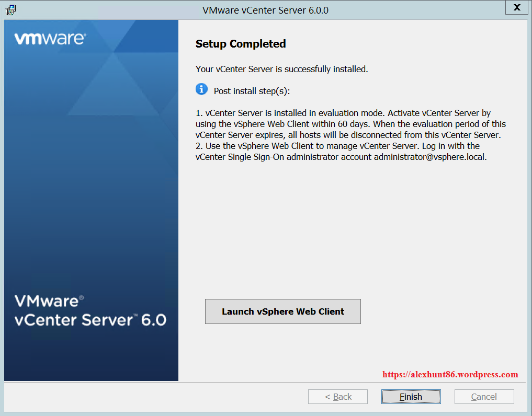Go back using the Back button
Screen dimensions: 532x416
pos(338,397)
